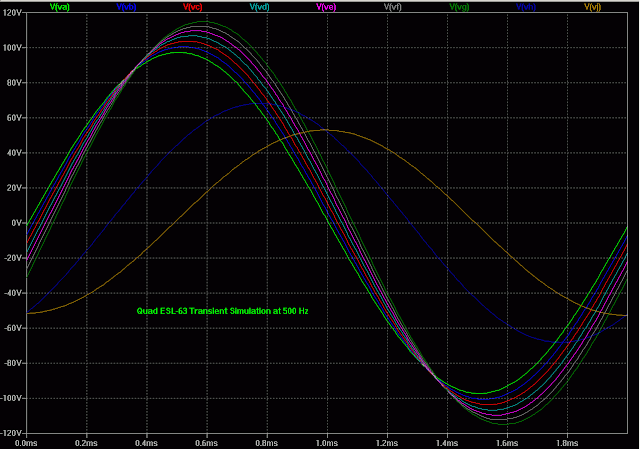Click the 0.0ms time axis label
640x449 pixels.
click(26, 443)
